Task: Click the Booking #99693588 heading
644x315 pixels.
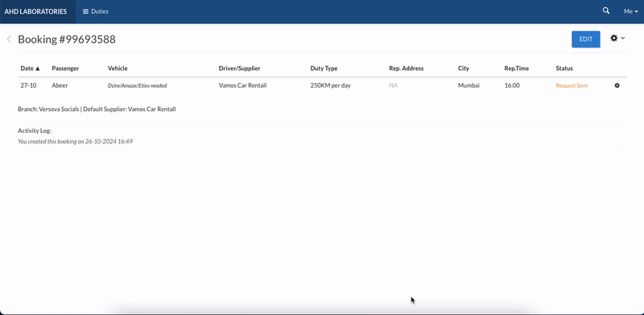Action: (67, 39)
